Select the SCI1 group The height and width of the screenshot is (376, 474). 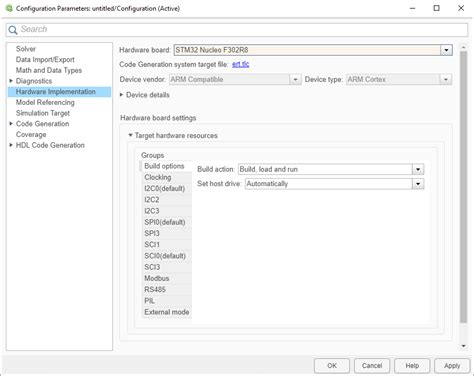(167, 245)
